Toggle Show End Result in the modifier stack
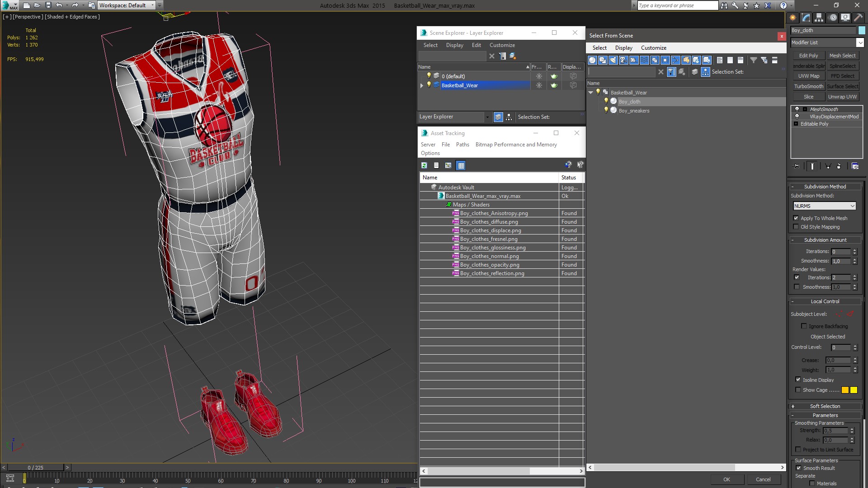Screen dimensions: 868x488 (812, 166)
